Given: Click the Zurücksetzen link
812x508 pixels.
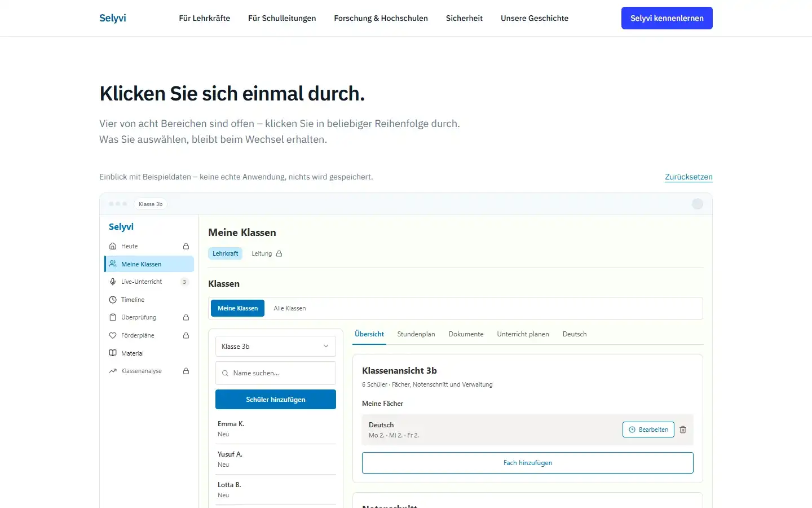Looking at the screenshot, I should pos(689,177).
